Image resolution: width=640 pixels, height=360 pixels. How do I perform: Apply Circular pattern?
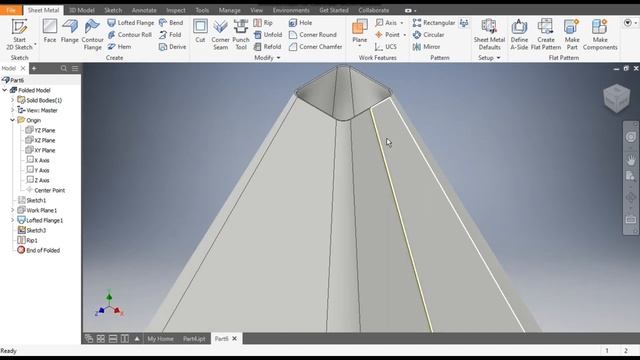429,35
